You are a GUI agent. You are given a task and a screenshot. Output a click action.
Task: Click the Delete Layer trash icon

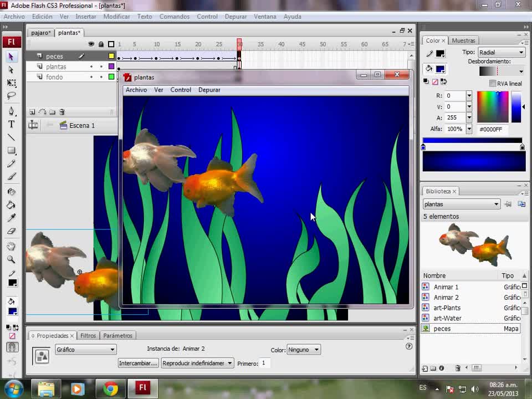click(62, 112)
